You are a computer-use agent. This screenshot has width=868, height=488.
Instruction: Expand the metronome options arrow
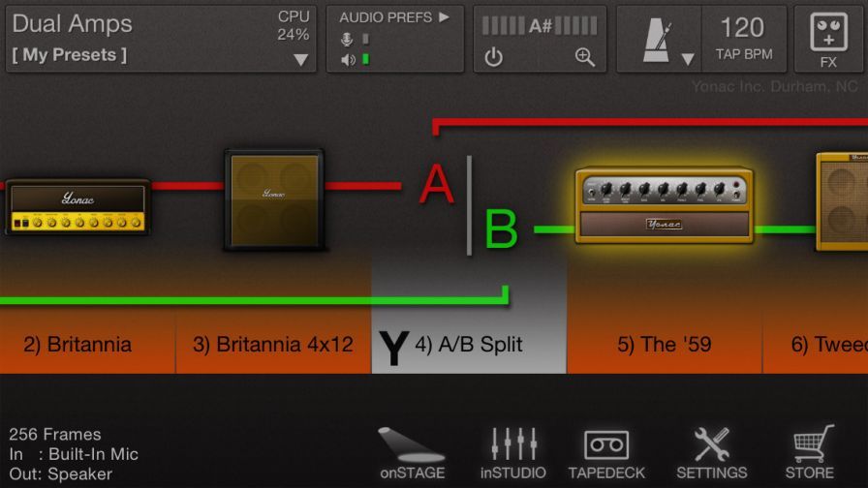pos(688,59)
